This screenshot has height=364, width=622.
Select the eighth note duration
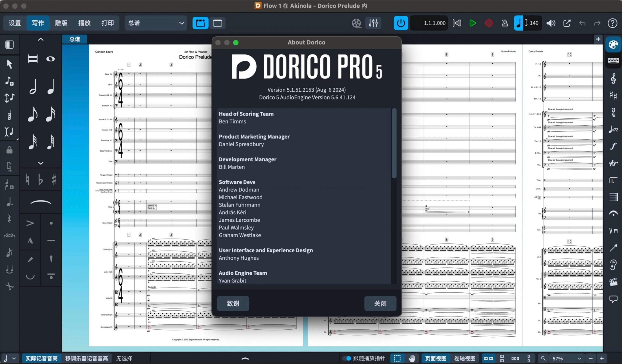pos(33,114)
